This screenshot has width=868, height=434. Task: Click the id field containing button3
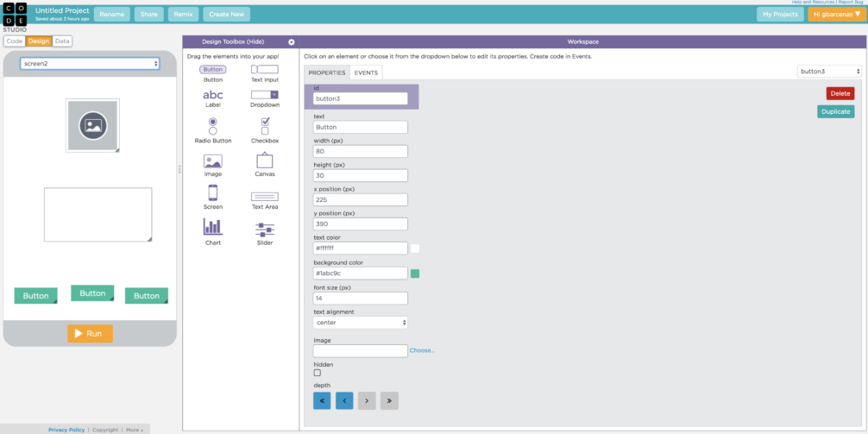361,98
